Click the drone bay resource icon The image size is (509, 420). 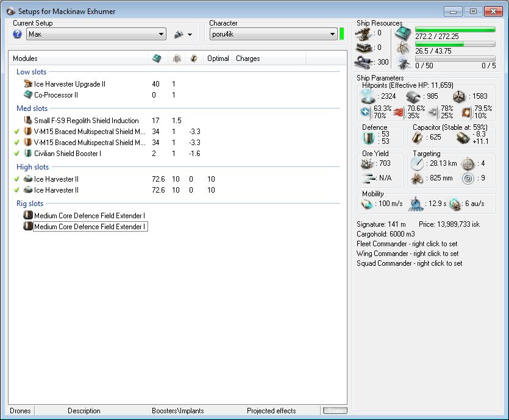click(403, 63)
